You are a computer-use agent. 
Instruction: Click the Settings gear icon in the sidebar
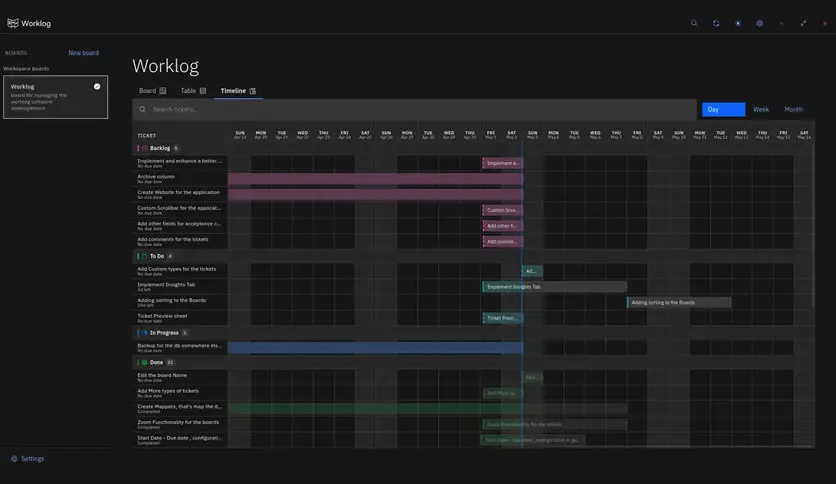tap(14, 458)
